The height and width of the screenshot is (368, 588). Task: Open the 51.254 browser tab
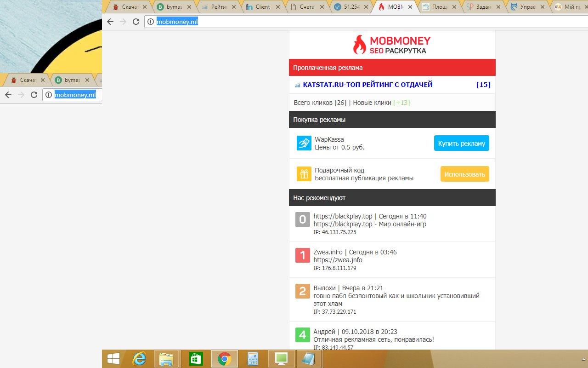coord(353,7)
